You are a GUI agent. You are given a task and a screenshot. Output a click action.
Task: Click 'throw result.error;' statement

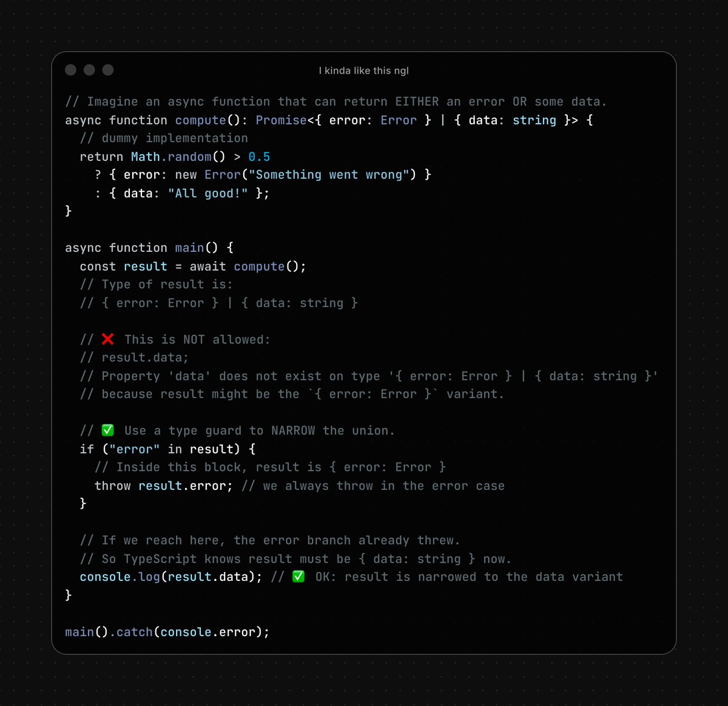164,486
